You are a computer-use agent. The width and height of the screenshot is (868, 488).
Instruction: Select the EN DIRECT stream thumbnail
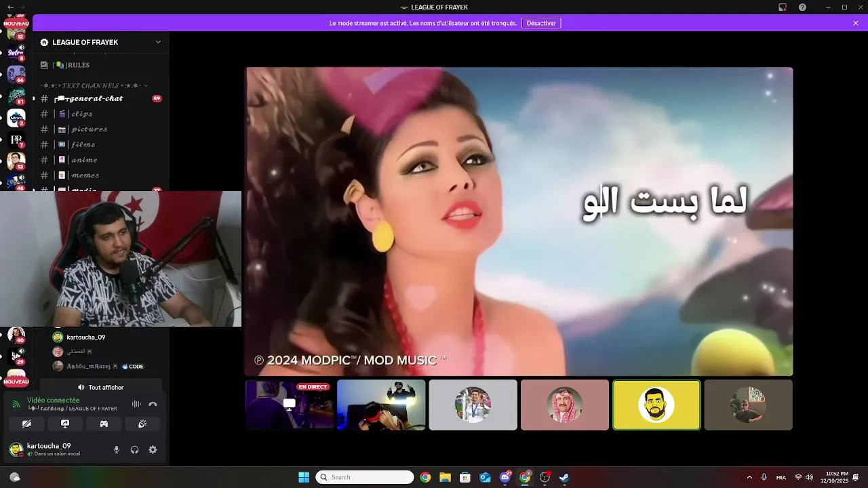[x=290, y=405]
